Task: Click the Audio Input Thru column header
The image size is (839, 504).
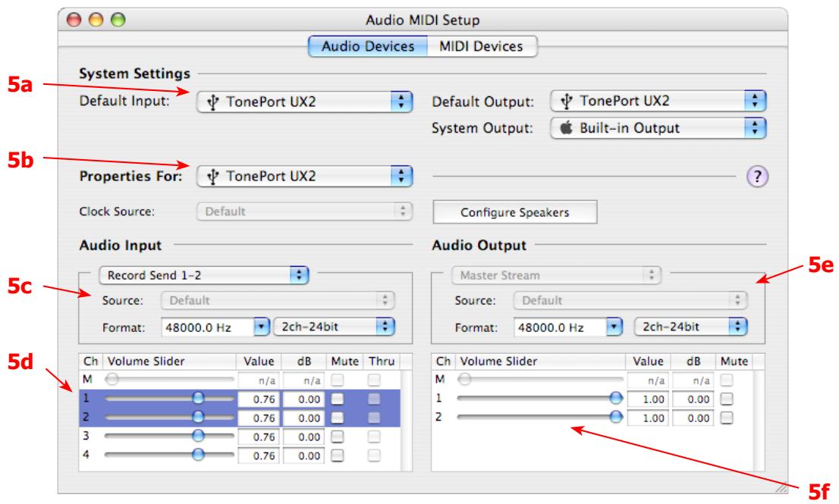Action: [382, 362]
